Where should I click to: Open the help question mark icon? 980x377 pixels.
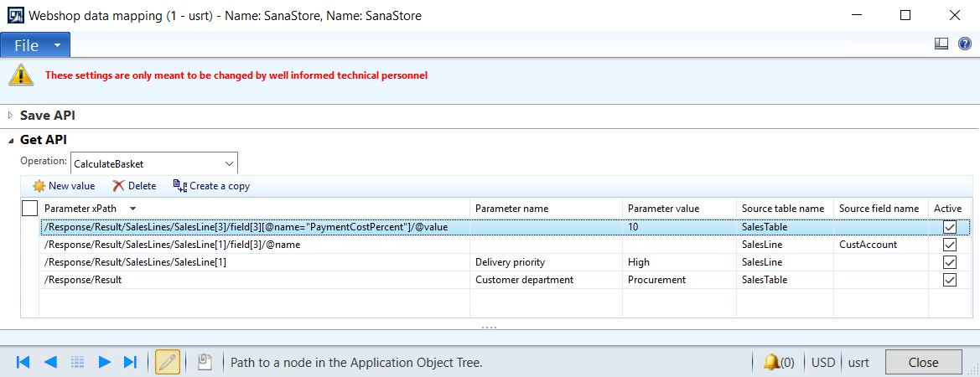964,44
